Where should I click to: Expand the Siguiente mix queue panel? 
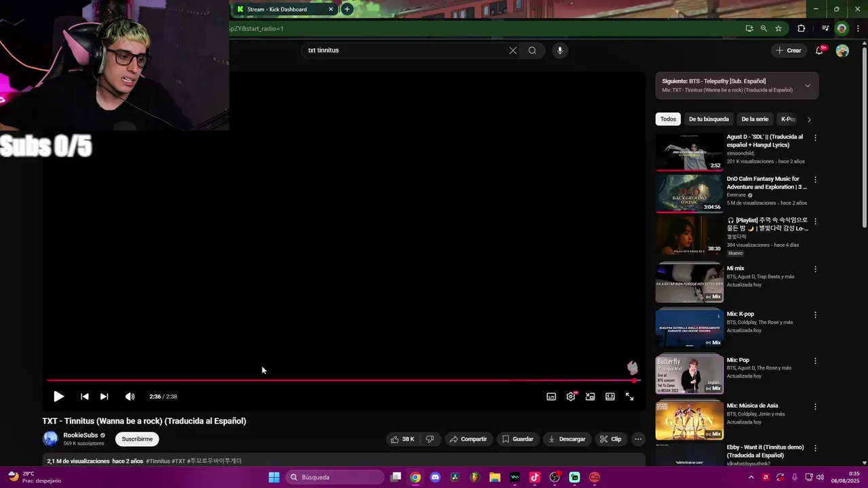pyautogui.click(x=807, y=85)
